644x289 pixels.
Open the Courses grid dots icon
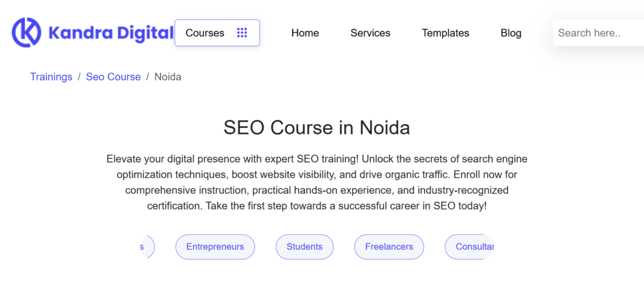click(242, 33)
